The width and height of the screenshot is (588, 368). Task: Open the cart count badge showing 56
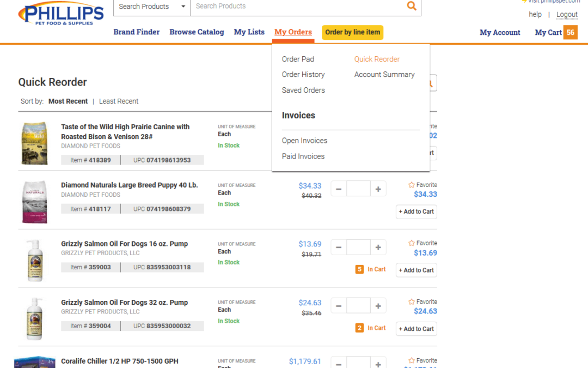tap(571, 32)
